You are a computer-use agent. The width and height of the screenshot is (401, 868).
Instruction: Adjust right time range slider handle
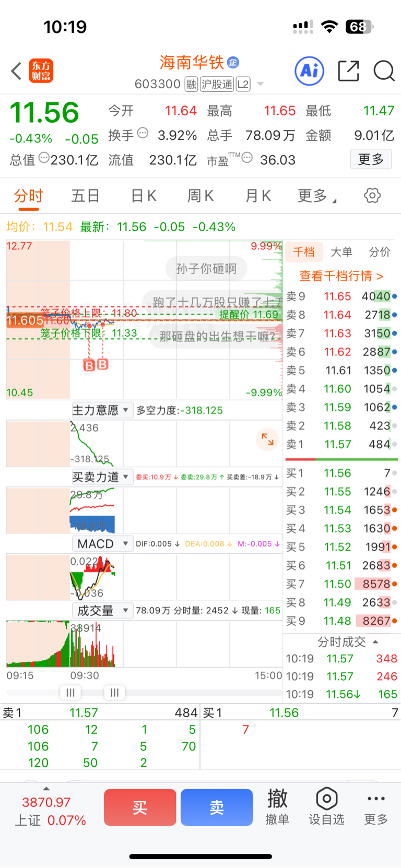pyautogui.click(x=114, y=693)
